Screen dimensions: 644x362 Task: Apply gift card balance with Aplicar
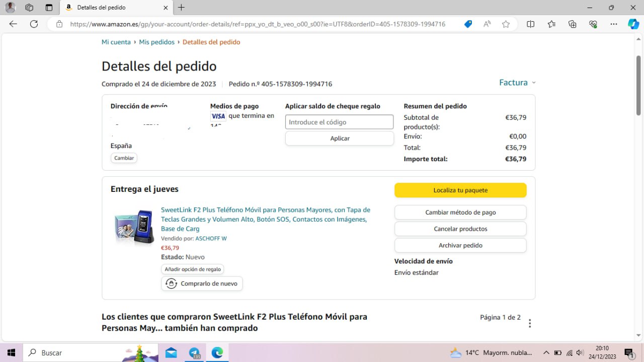point(340,138)
